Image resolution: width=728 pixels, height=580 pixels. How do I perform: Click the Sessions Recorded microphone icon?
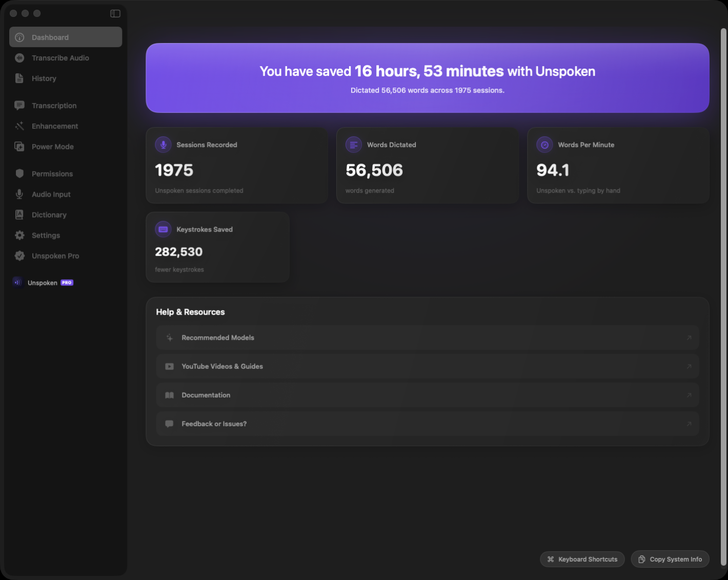163,144
